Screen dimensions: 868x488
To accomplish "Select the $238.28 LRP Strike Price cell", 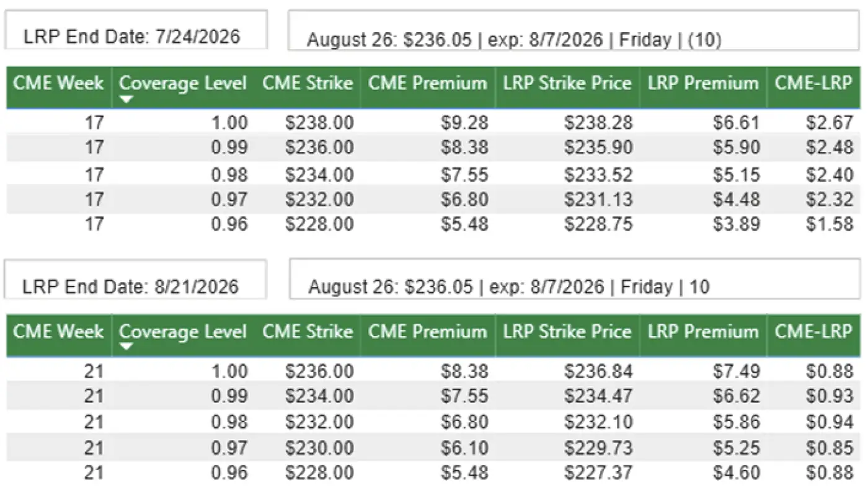I will point(598,123).
